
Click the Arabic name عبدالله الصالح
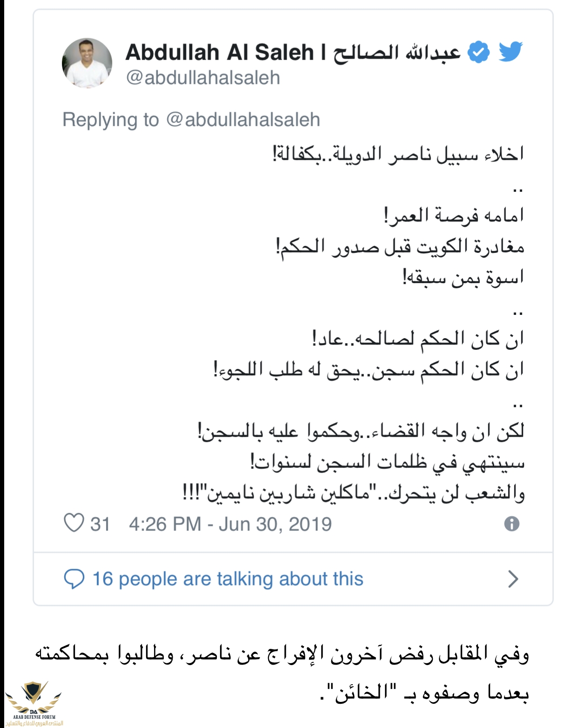[x=397, y=52]
